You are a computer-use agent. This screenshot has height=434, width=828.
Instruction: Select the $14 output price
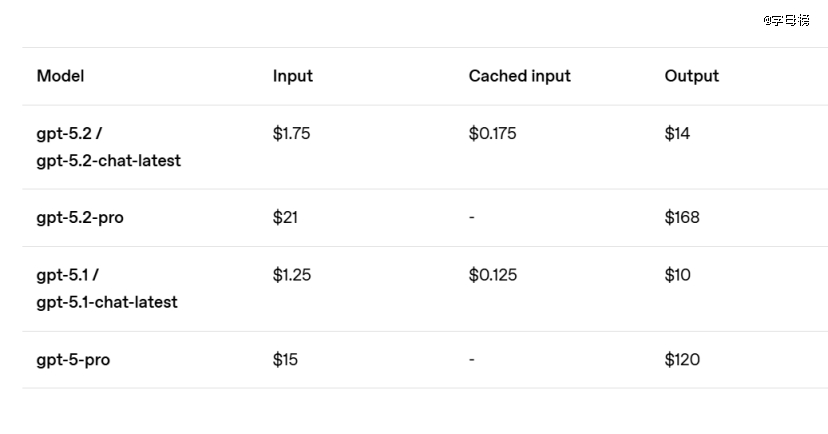coord(677,133)
